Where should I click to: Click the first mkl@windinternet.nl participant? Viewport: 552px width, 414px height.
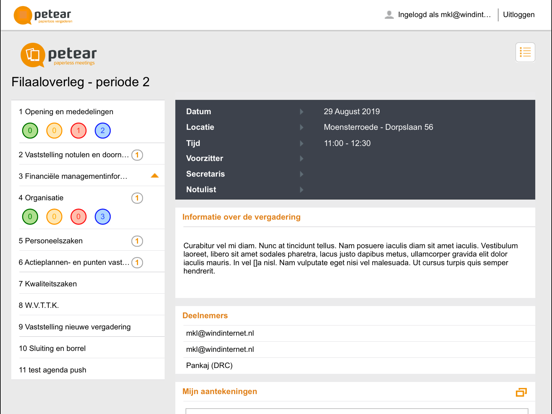[220, 333]
